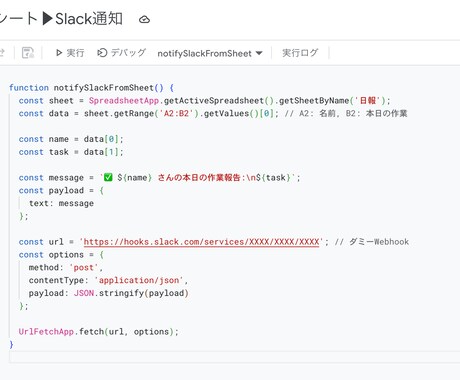Start debugging with デバッグ button
Screen dimensions: 460x380
(122, 53)
